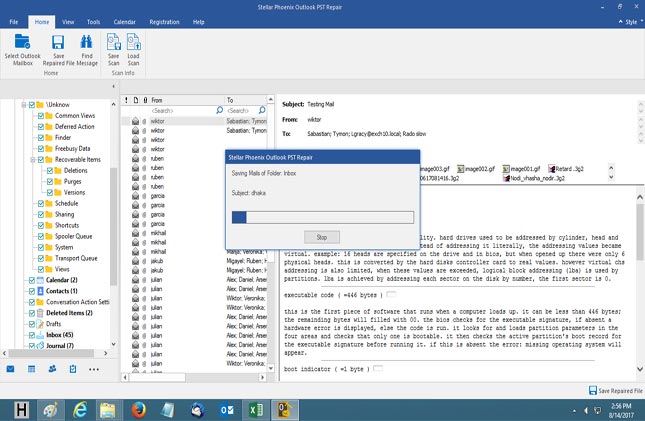Collapse the Recoverable Items tree node
Screen dimensions: 645x421
(x=33, y=160)
